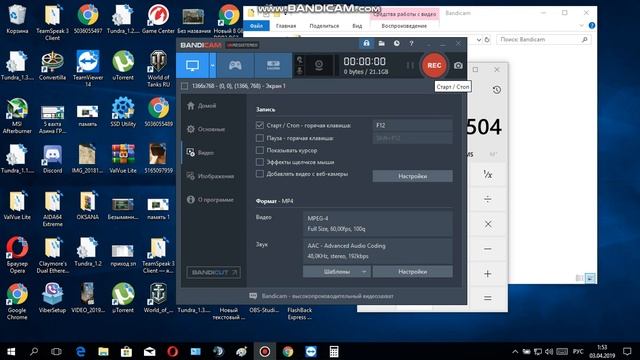The width and height of the screenshot is (640, 360).
Task: Click the Bandicam icon in the taskbar
Action: pyautogui.click(x=264, y=351)
